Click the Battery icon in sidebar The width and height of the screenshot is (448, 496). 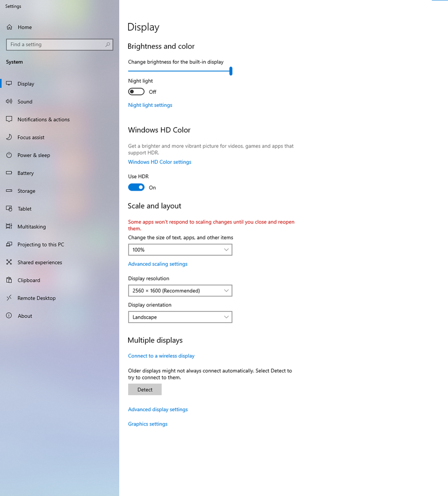9,173
